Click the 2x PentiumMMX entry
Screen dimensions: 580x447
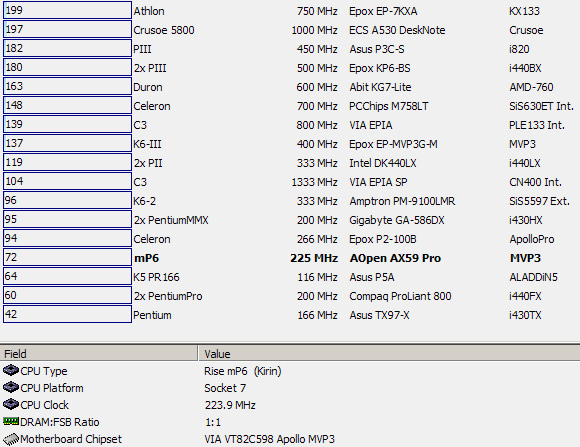[x=171, y=220]
